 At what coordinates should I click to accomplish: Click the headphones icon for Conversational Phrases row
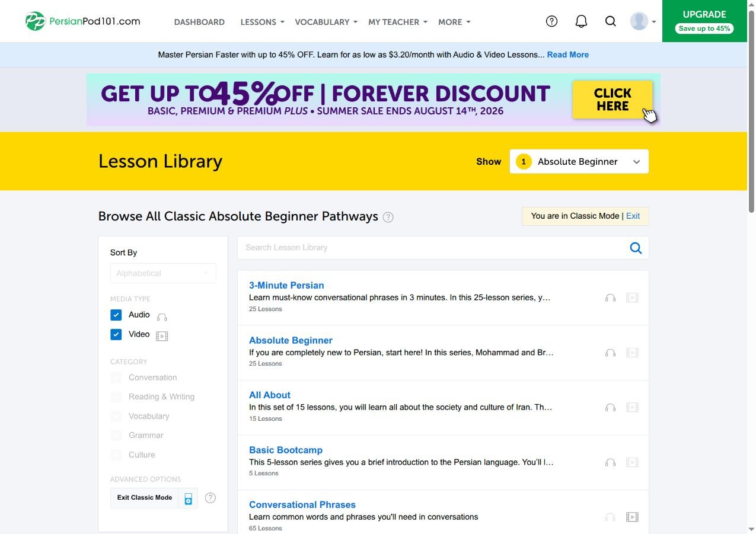point(610,517)
